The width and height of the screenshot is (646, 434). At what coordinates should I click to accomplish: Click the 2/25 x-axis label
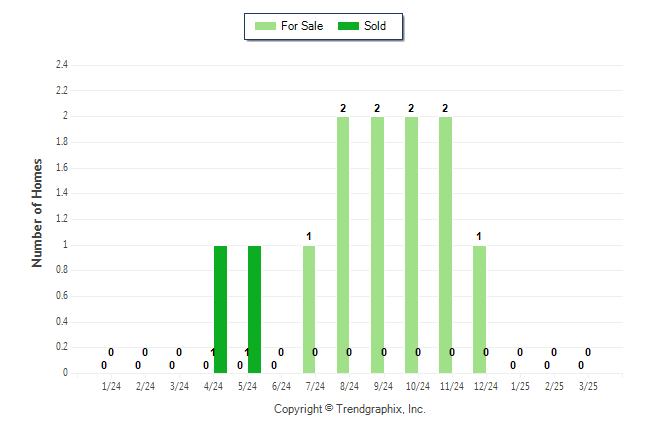[x=554, y=386]
